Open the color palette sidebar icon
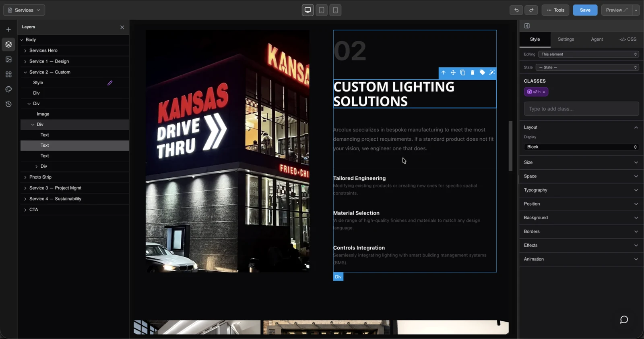Viewport: 644px width, 339px height. (x=8, y=89)
